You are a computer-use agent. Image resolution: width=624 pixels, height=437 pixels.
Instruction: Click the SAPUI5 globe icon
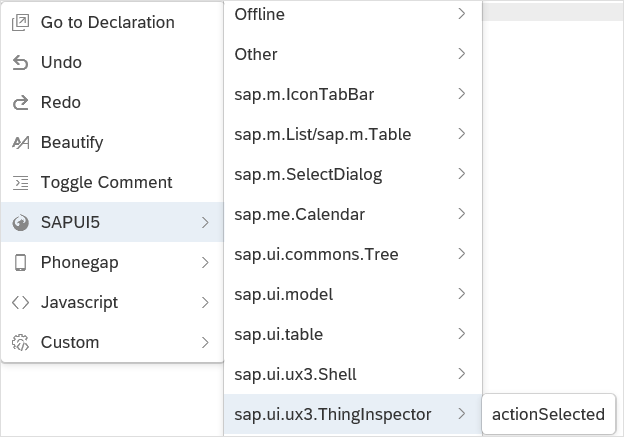[x=20, y=222]
